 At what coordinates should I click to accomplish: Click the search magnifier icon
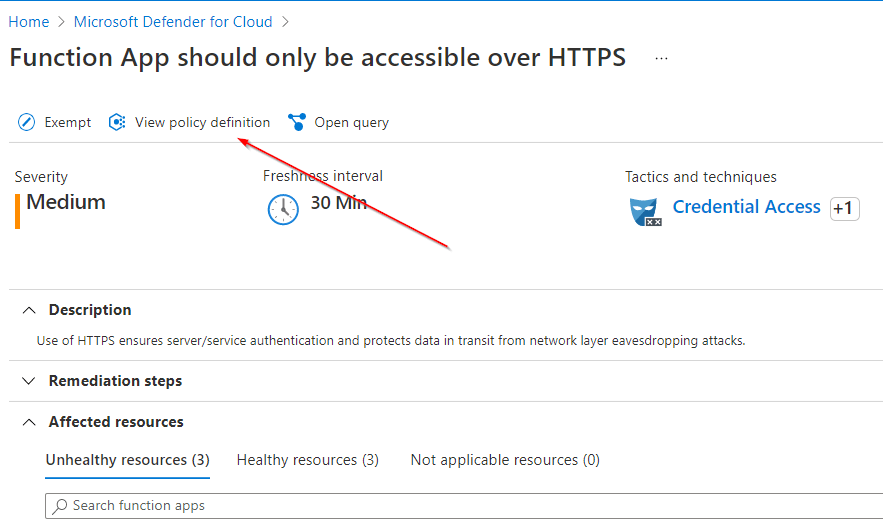[x=60, y=506]
